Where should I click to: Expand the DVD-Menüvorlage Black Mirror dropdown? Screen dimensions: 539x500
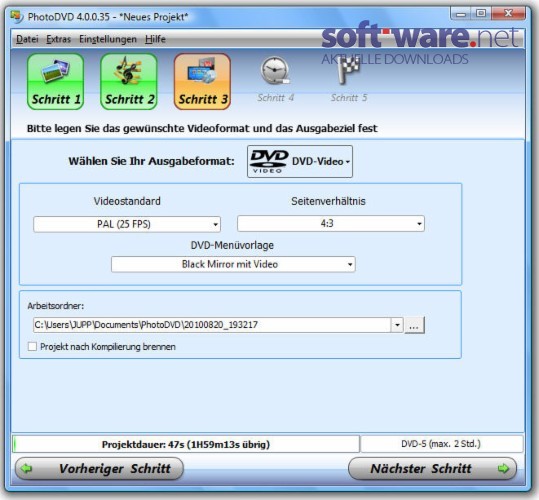tap(233, 264)
